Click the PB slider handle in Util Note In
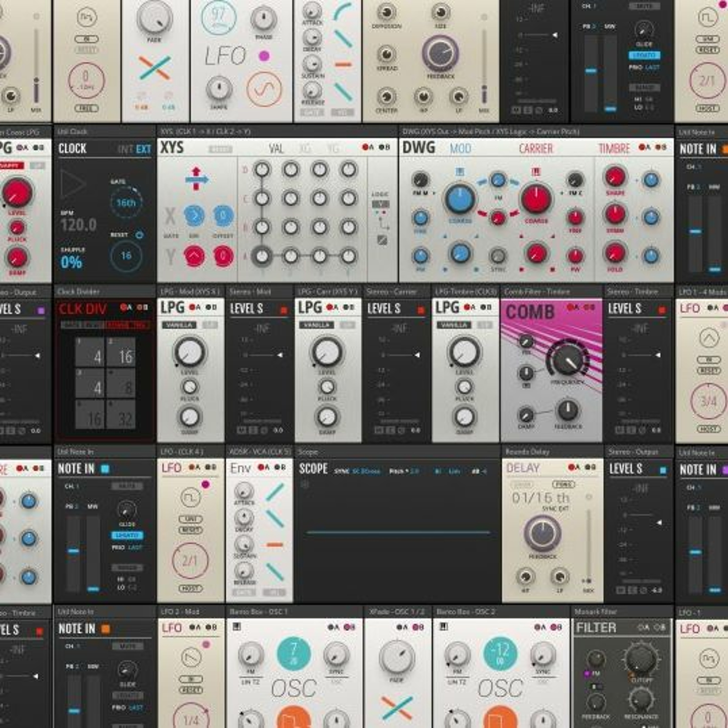 74,551
